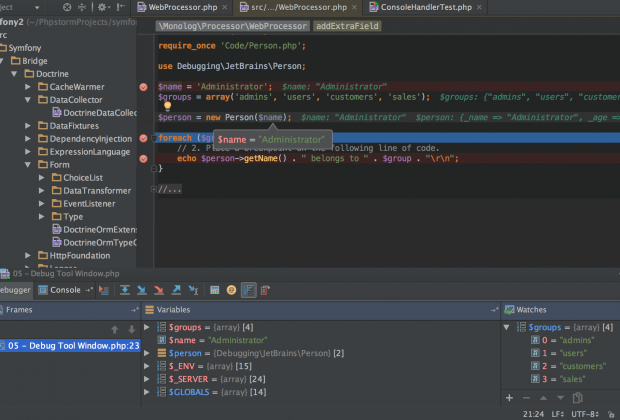Select watch item 3 = "sales"
Screen dimensions: 620x420
(558, 379)
